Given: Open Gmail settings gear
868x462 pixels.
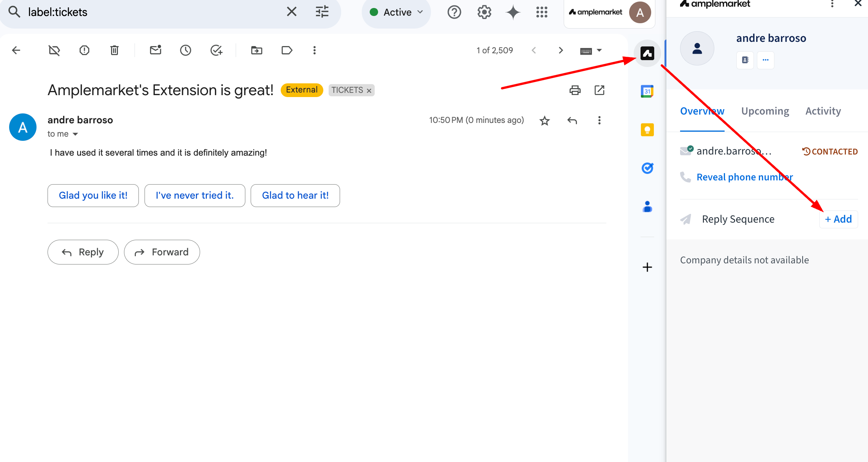Looking at the screenshot, I should click(484, 12).
